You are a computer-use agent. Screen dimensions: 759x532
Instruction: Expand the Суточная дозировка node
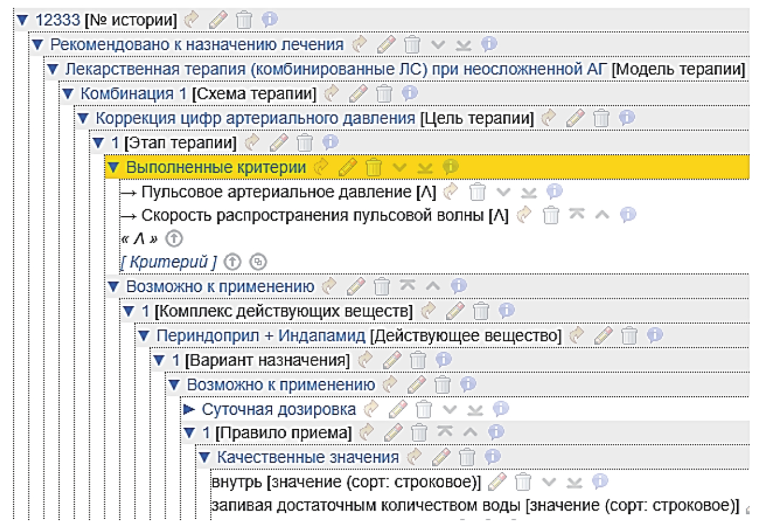pyautogui.click(x=189, y=409)
